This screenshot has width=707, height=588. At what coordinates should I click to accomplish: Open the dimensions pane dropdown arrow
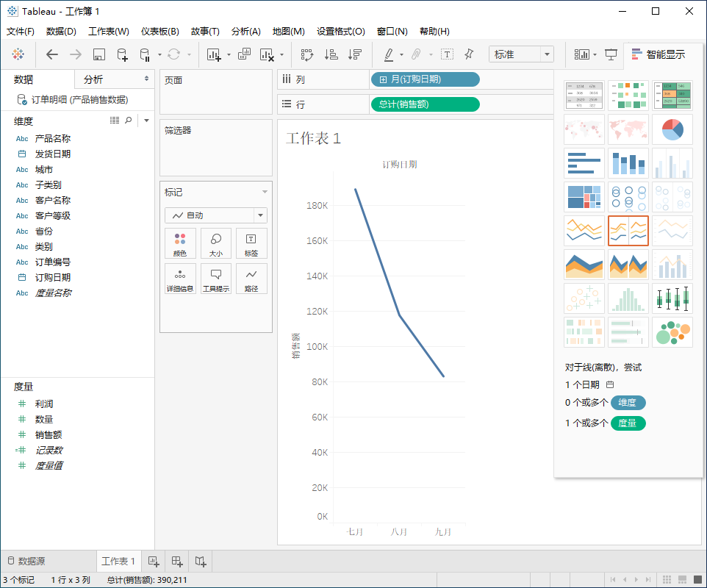[x=146, y=121]
